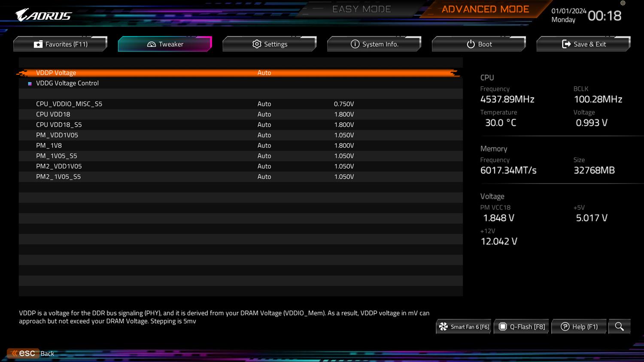Open the Favorites (F11) tab
644x362 pixels.
tap(61, 44)
